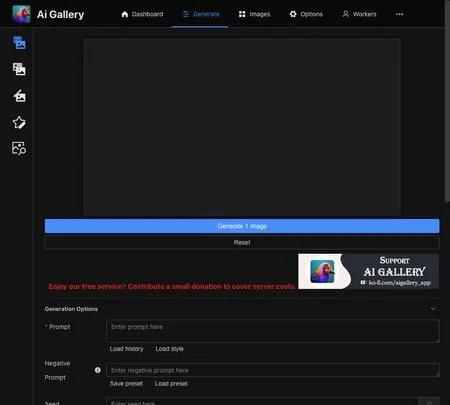Click the Reset button
Viewport: 450px width, 405px height.
242,243
